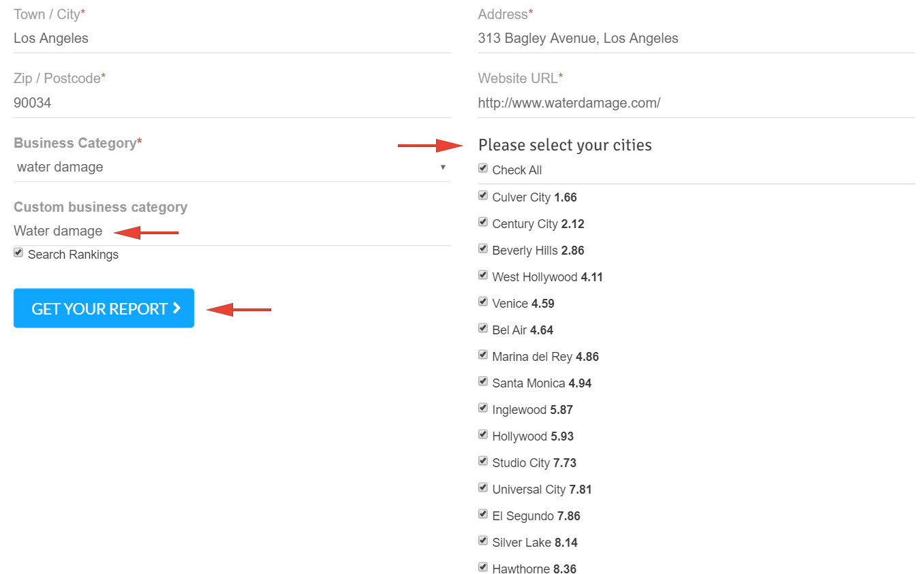Open the Business Category dropdown
The width and height of the screenshot is (924, 574).
pyautogui.click(x=232, y=168)
